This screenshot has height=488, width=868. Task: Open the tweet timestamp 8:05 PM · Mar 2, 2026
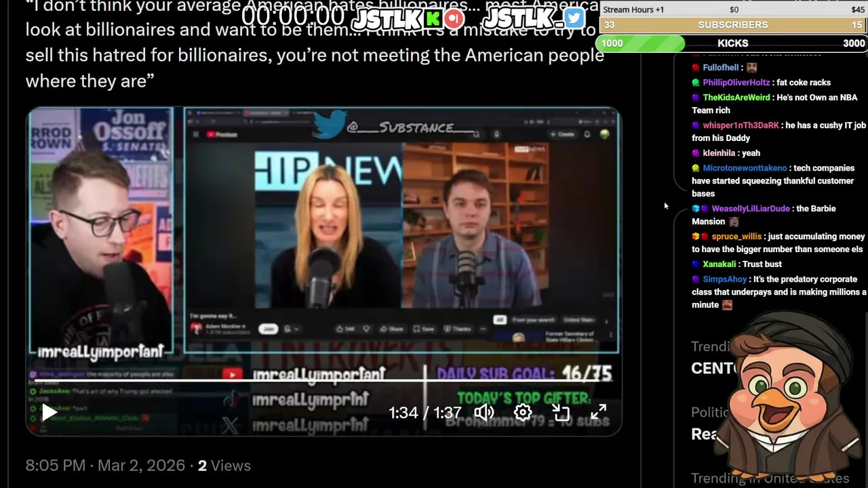coord(105,466)
